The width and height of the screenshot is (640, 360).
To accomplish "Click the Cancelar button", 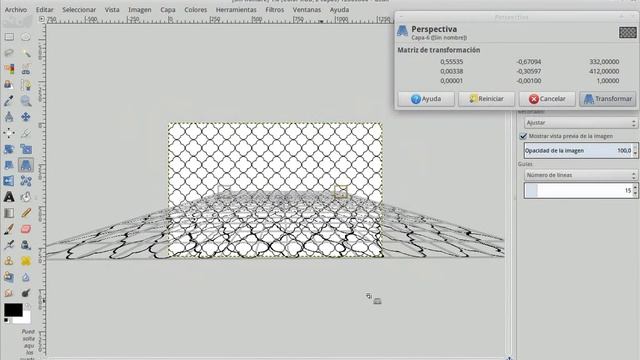I will pyautogui.click(x=547, y=99).
